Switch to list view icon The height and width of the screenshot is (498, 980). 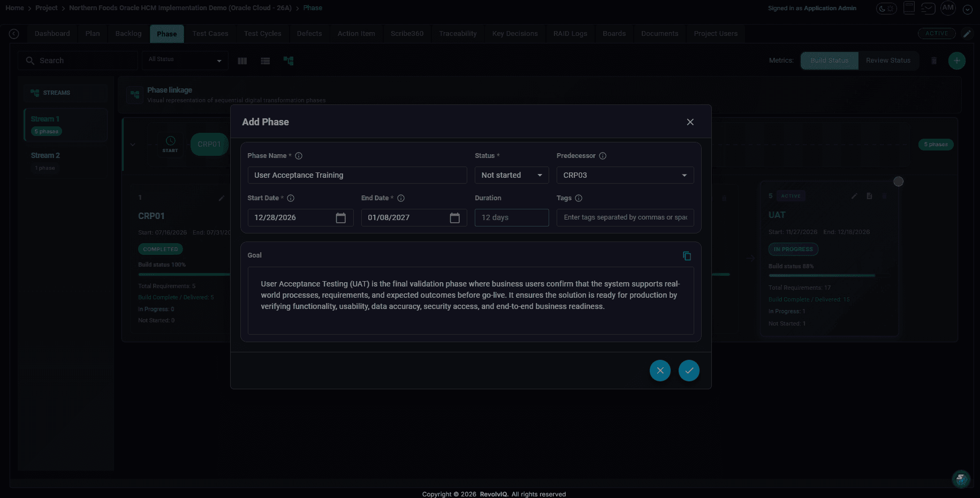(265, 61)
